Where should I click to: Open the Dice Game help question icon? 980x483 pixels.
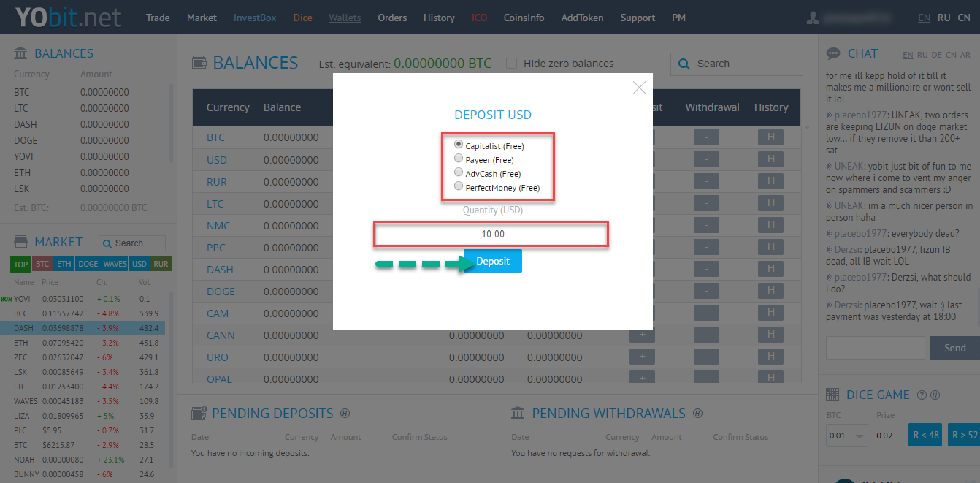(x=922, y=395)
